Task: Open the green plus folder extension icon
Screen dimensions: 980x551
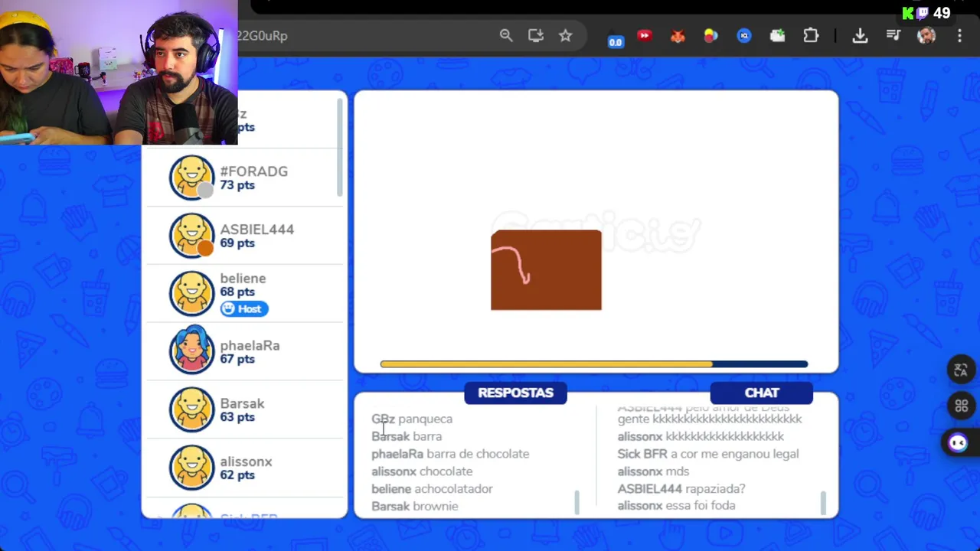Action: (x=777, y=35)
